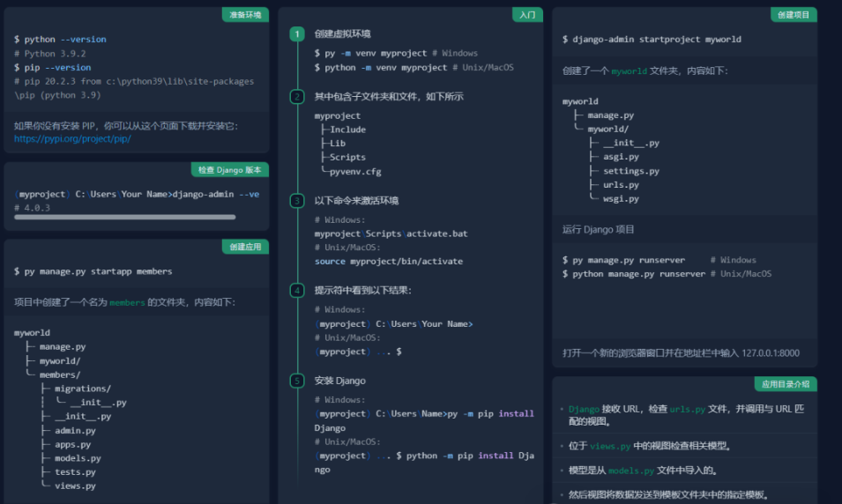Select the 'Include' folder in the myproject tree
This screenshot has width=842, height=504.
coord(347,130)
